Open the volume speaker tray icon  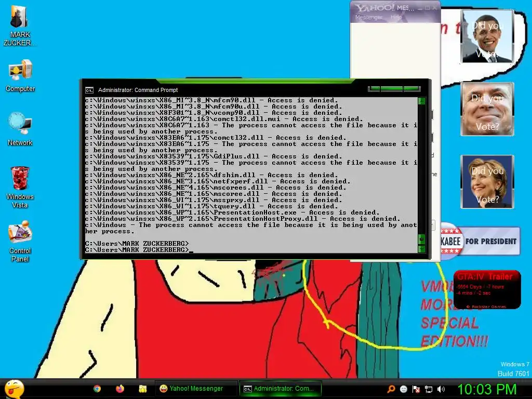pos(441,389)
